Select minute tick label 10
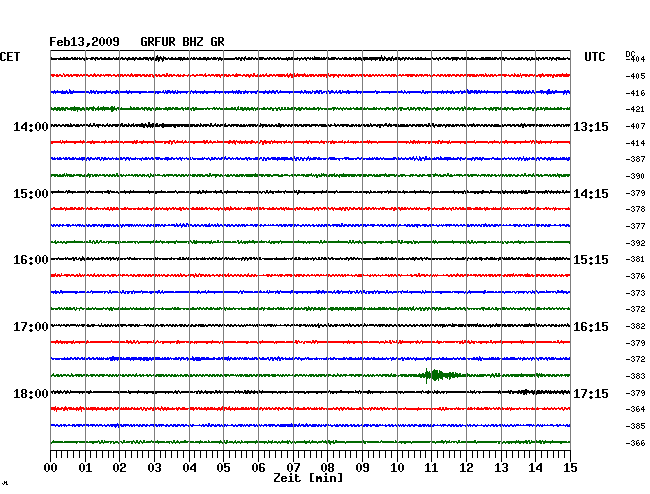The height and width of the screenshot is (494, 650). pyautogui.click(x=397, y=467)
